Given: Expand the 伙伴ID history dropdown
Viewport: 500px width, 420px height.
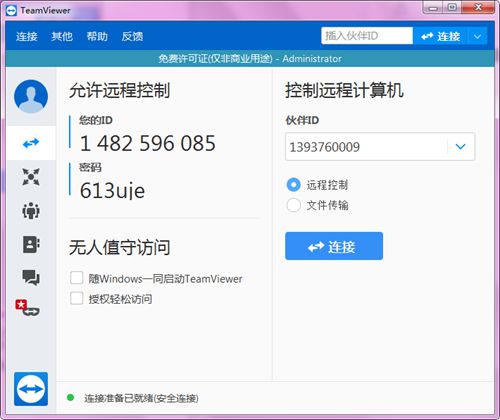Looking at the screenshot, I should [461, 147].
